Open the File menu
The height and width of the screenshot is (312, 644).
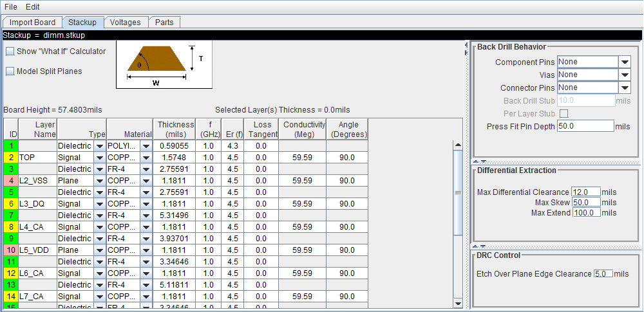pos(11,7)
